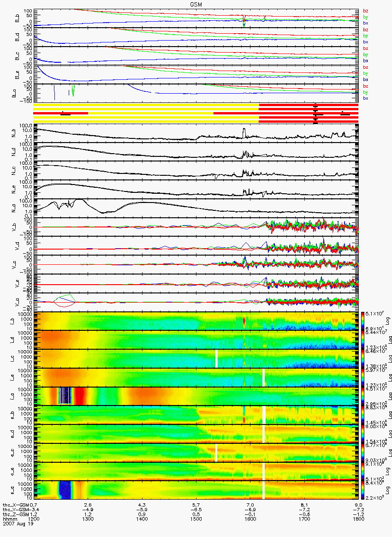Image resolution: width=392 pixels, height=537 pixels.
Task: Select the e_a electron spectrogram label
Action: pos(12,490)
